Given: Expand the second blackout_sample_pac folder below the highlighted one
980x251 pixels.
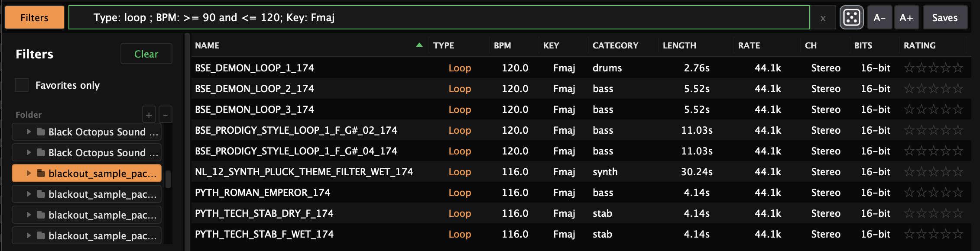Looking at the screenshot, I should coord(29,215).
